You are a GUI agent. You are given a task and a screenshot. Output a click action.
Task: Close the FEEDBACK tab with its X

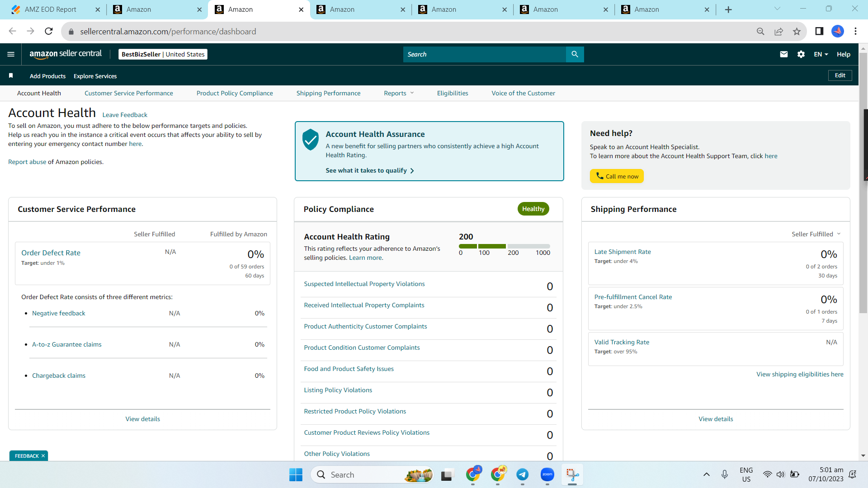pos(43,455)
